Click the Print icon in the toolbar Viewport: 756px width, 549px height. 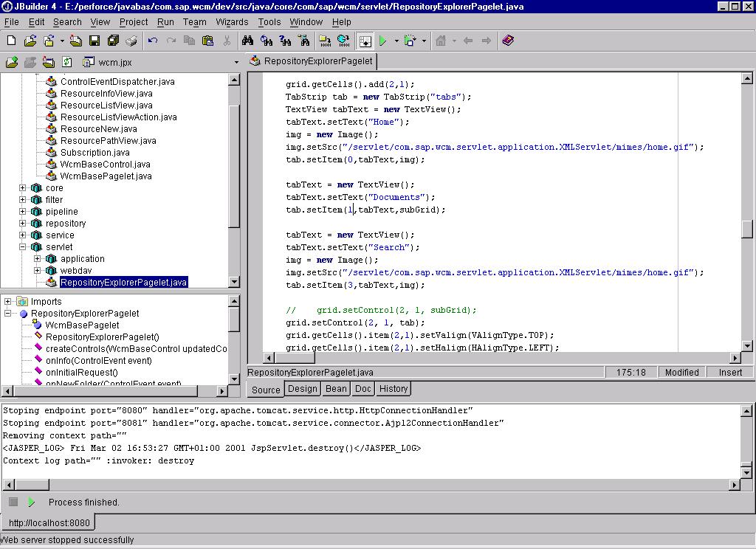point(131,41)
